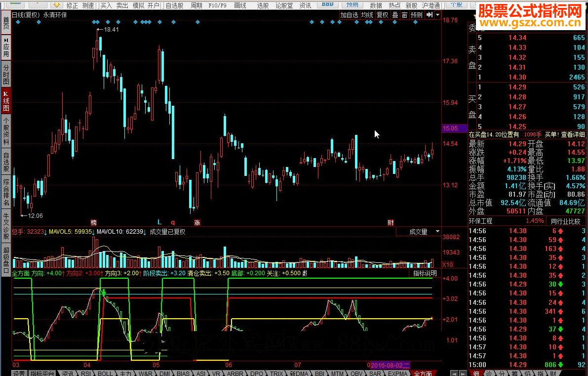Click the 模拟 simulation button
The height and width of the screenshot is (376, 588).
(x=138, y=5)
